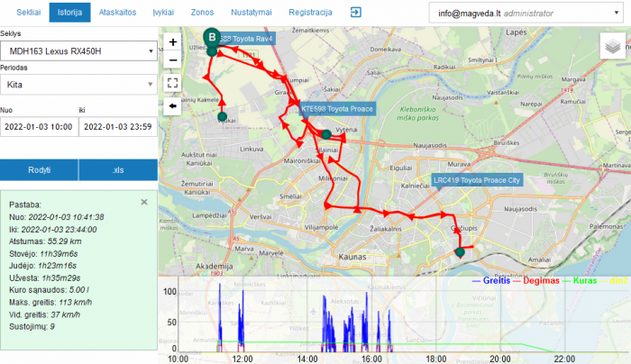Open the Seklys vehicle dropdown

pyautogui.click(x=78, y=51)
